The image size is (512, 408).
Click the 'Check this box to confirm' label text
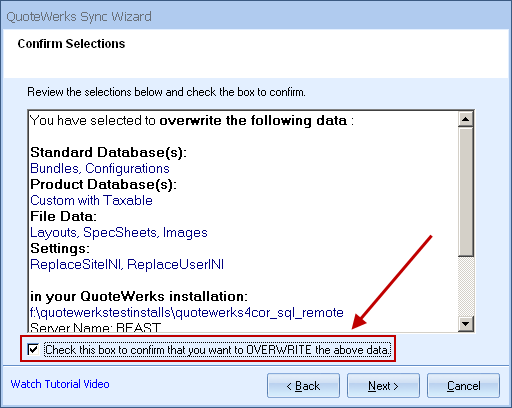coord(217,350)
